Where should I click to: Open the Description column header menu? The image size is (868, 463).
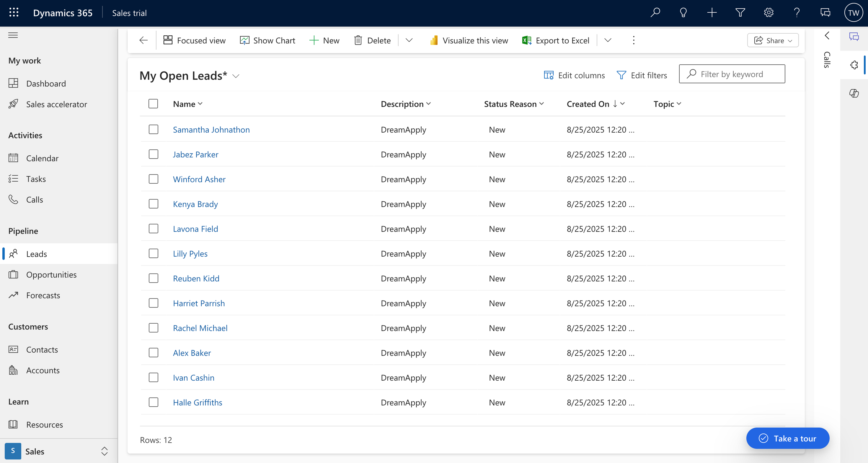(x=406, y=104)
